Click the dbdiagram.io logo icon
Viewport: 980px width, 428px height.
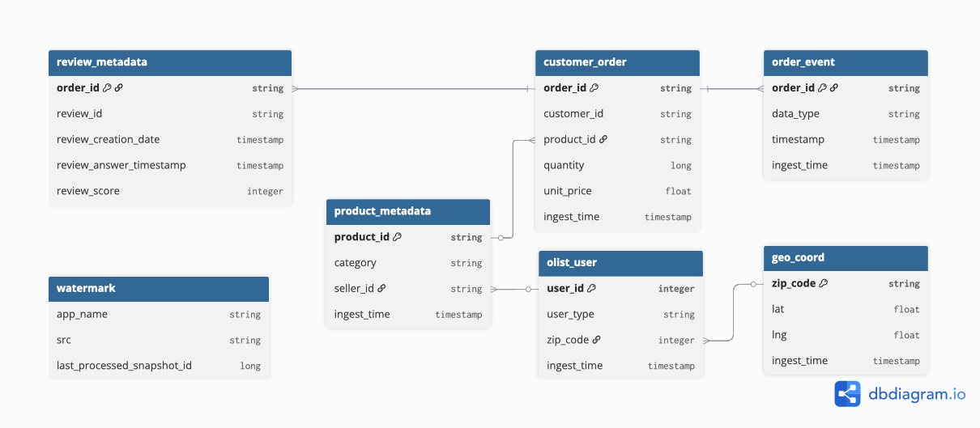(847, 394)
